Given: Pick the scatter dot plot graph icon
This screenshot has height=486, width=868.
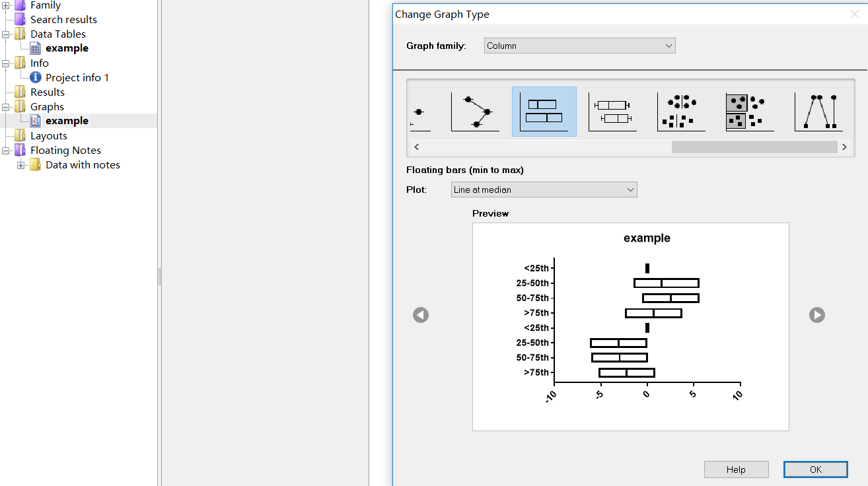Looking at the screenshot, I should (681, 112).
